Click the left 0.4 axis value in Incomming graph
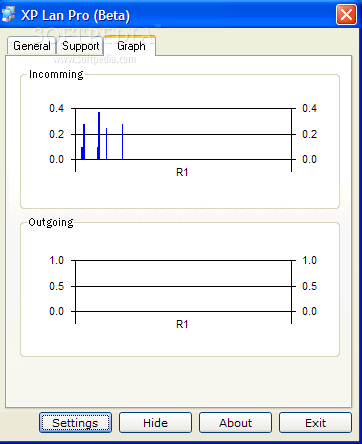 point(56,108)
